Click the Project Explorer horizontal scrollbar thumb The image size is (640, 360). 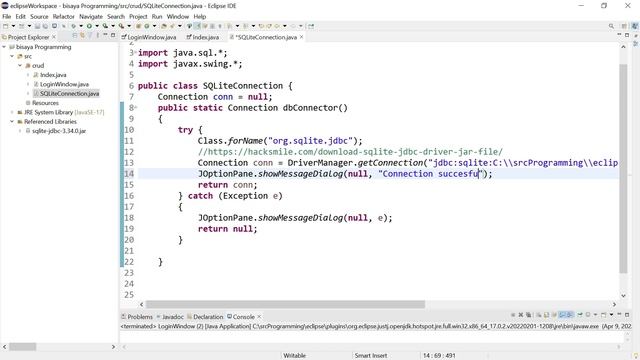tap(22, 347)
